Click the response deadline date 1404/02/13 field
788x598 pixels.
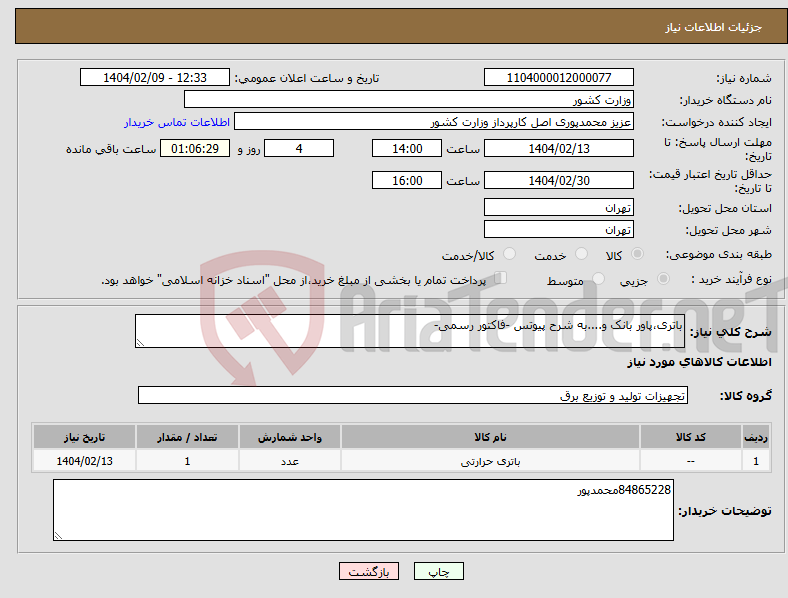click(x=559, y=148)
